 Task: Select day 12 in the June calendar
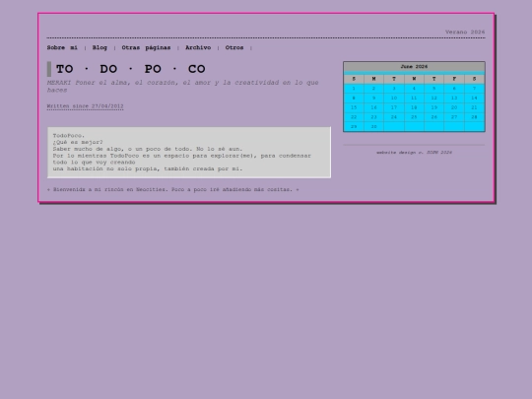tap(433, 99)
